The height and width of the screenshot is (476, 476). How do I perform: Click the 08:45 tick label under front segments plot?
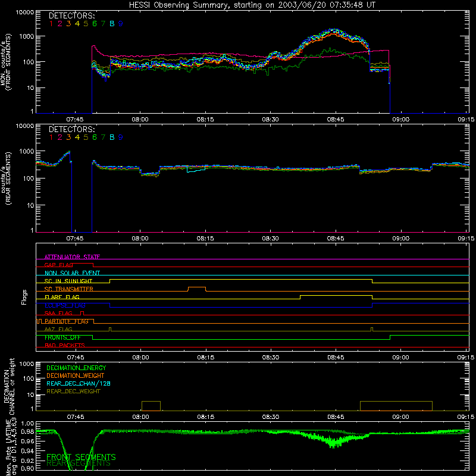tap(336, 120)
